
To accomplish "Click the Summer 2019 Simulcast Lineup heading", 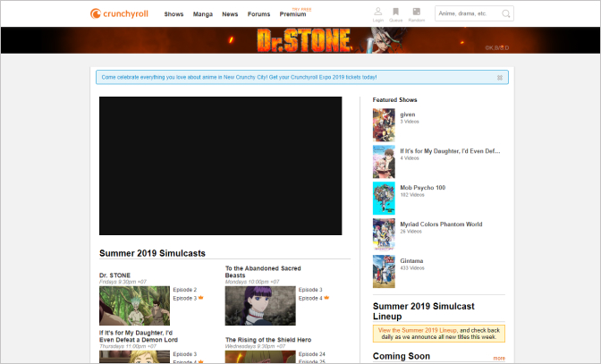I will [424, 311].
